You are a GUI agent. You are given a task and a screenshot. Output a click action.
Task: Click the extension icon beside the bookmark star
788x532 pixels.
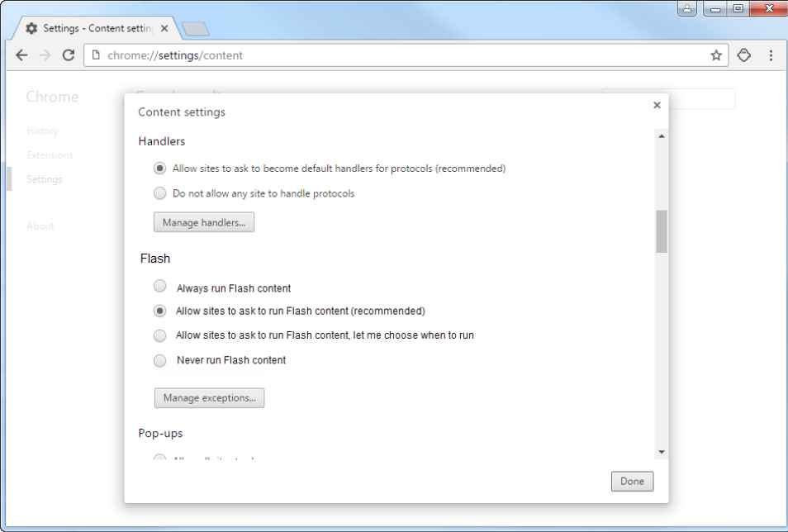pos(744,55)
